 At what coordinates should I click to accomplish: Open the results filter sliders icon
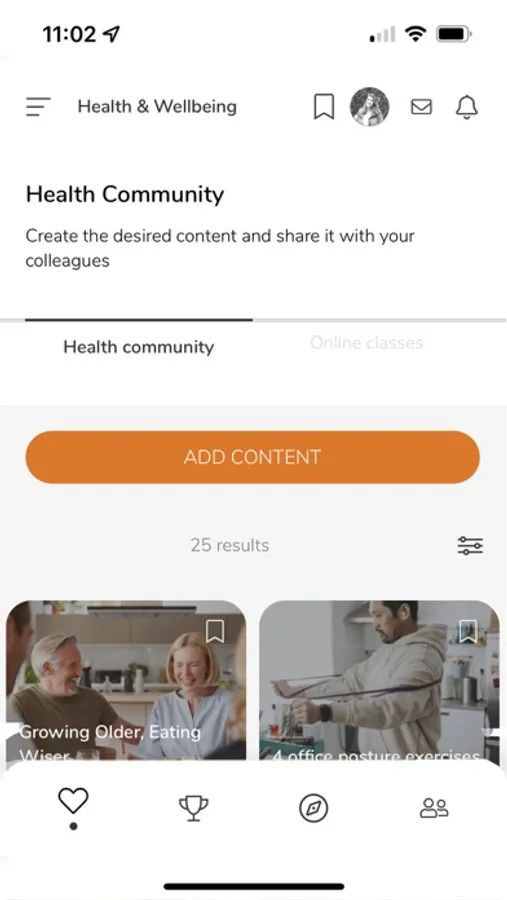coord(470,545)
